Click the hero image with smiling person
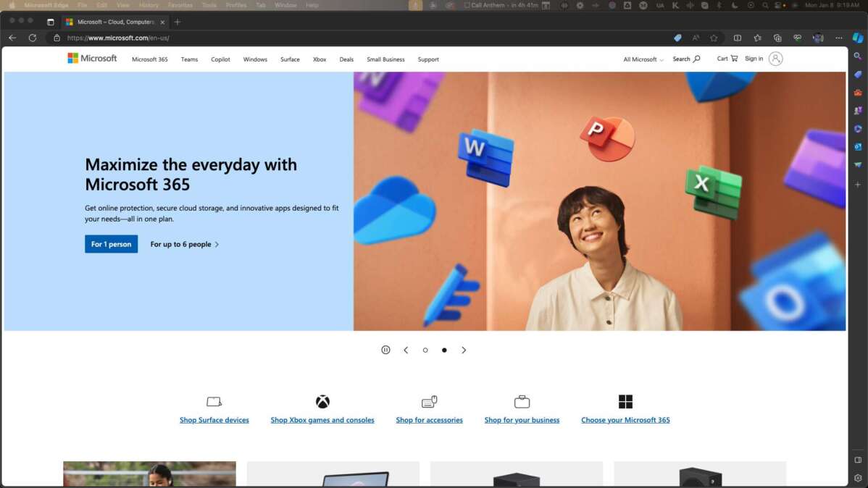The image size is (868, 488). click(x=599, y=201)
